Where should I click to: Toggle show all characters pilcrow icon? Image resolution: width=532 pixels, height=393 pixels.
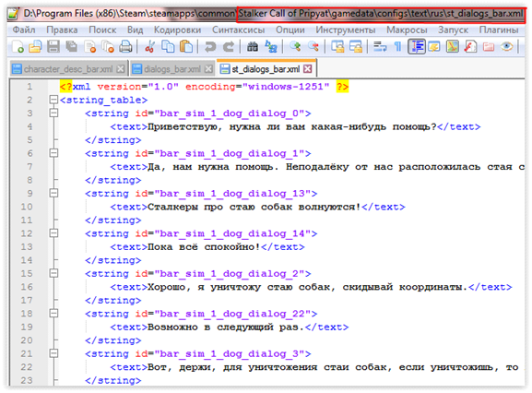tap(398, 46)
